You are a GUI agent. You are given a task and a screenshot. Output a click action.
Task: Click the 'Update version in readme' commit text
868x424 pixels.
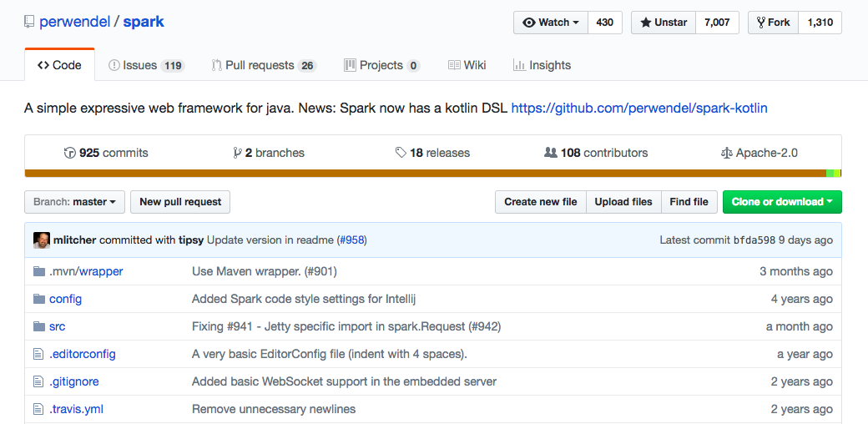271,240
